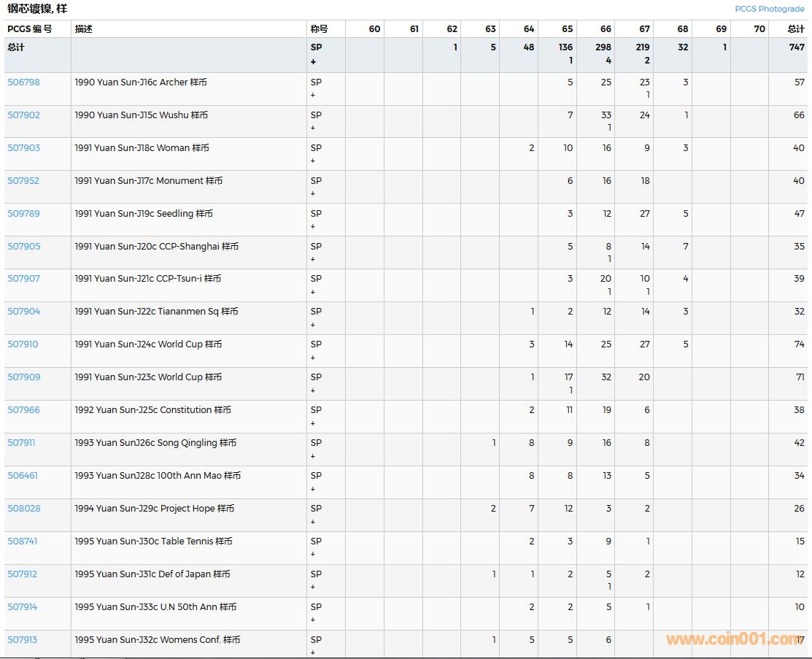
Task: Click PCGS number 507902 for Wushu coin
Action: tap(24, 115)
